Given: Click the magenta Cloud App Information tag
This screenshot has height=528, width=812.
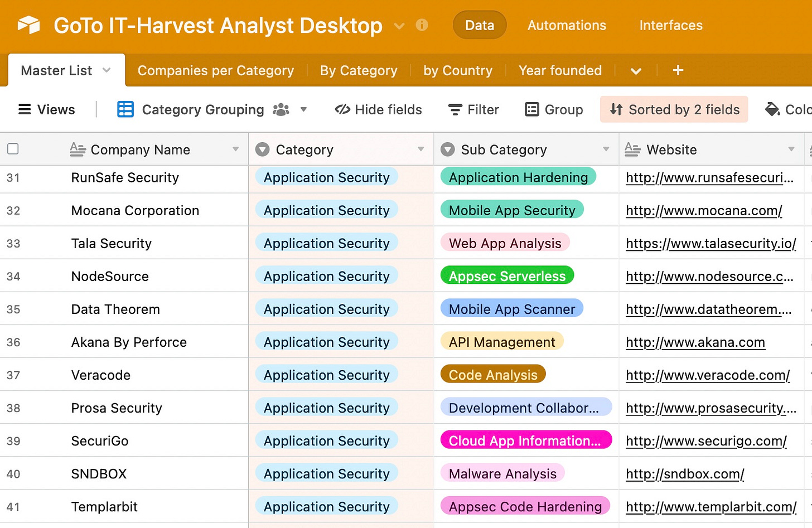Looking at the screenshot, I should [526, 440].
